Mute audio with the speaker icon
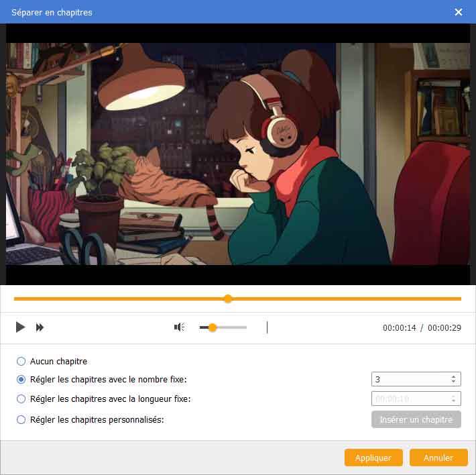The height and width of the screenshot is (475, 476). pyautogui.click(x=179, y=327)
